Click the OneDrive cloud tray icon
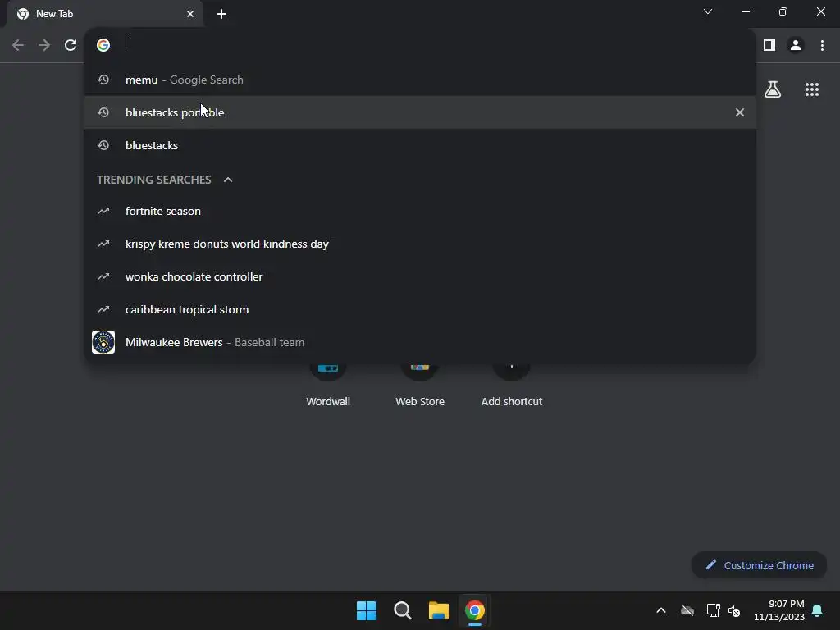 pos(687,610)
